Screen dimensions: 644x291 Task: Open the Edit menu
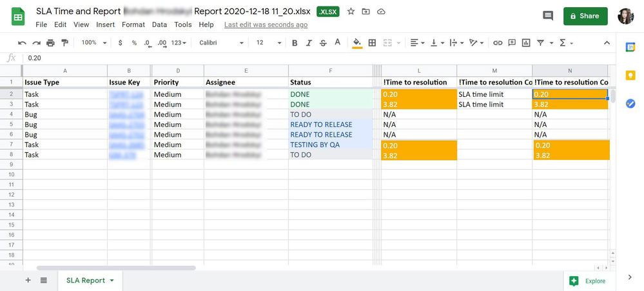pyautogui.click(x=60, y=25)
